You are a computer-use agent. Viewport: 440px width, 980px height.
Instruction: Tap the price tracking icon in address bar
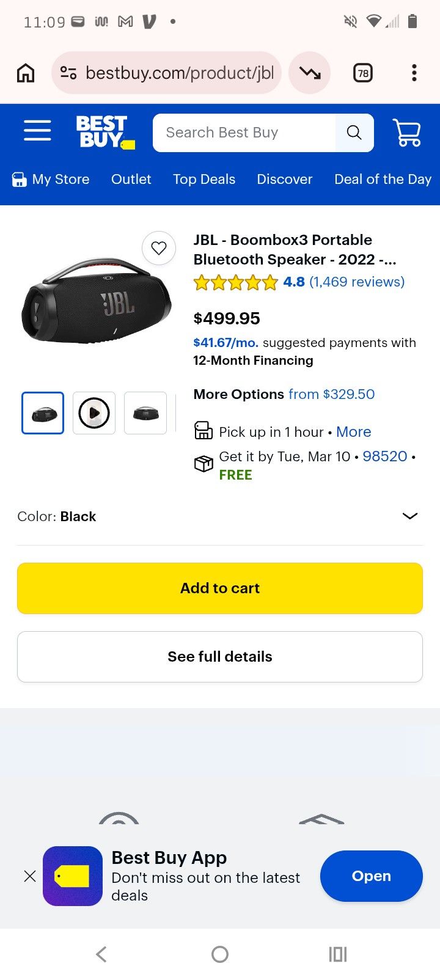pos(310,73)
